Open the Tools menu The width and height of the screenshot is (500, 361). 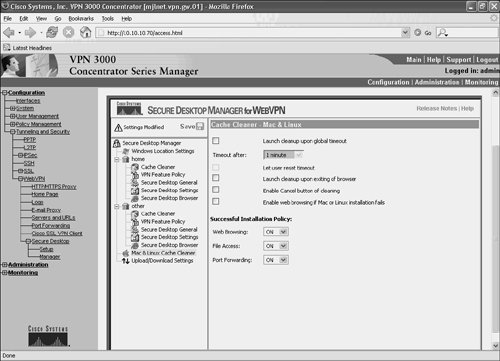108,19
